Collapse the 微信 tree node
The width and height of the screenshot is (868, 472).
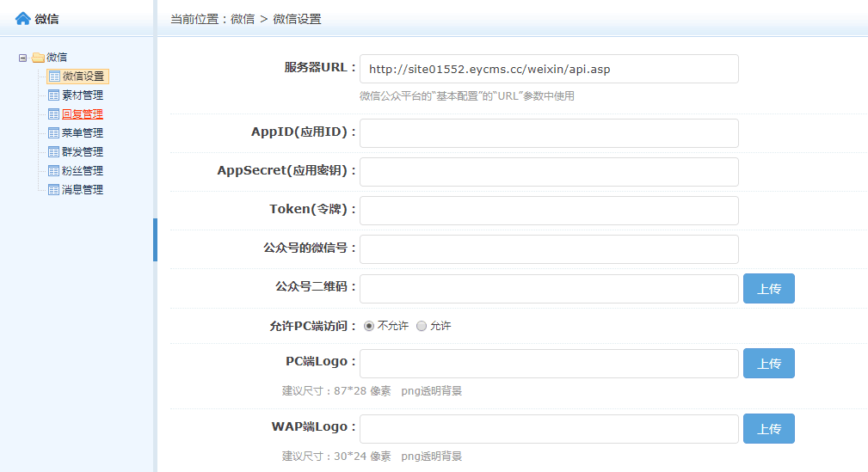(22, 58)
